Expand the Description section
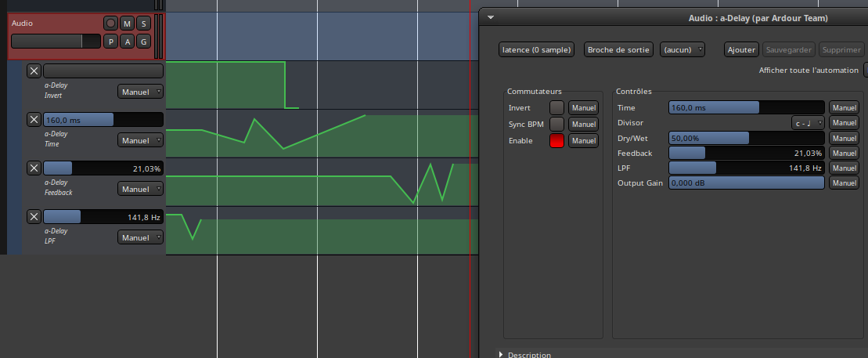This screenshot has height=358, width=868. pyautogui.click(x=502, y=355)
